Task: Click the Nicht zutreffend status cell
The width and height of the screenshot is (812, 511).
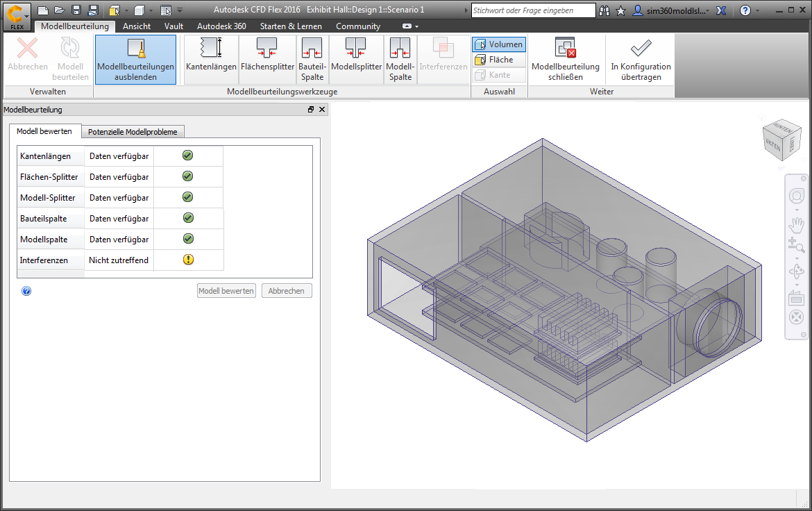Action: (119, 260)
